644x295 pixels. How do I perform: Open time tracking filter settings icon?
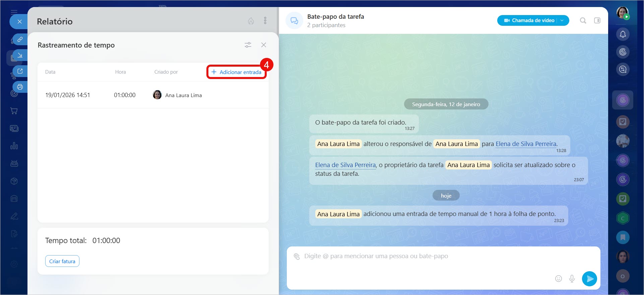(x=248, y=45)
